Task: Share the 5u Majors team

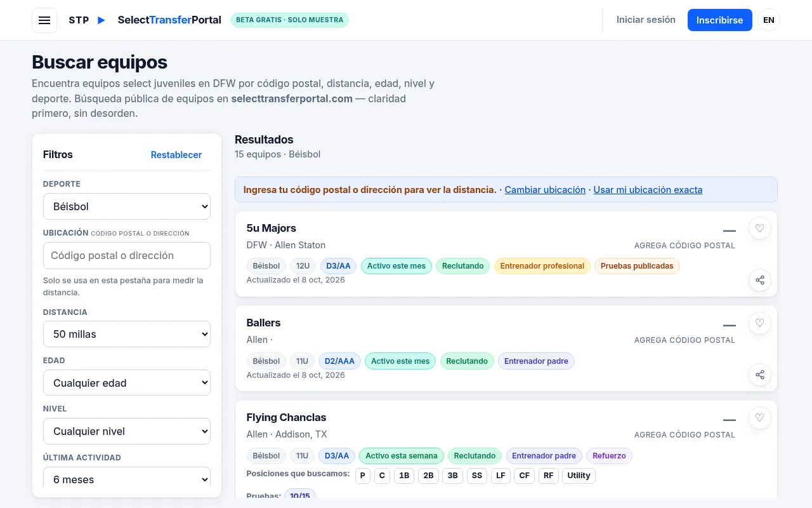Action: 760,280
